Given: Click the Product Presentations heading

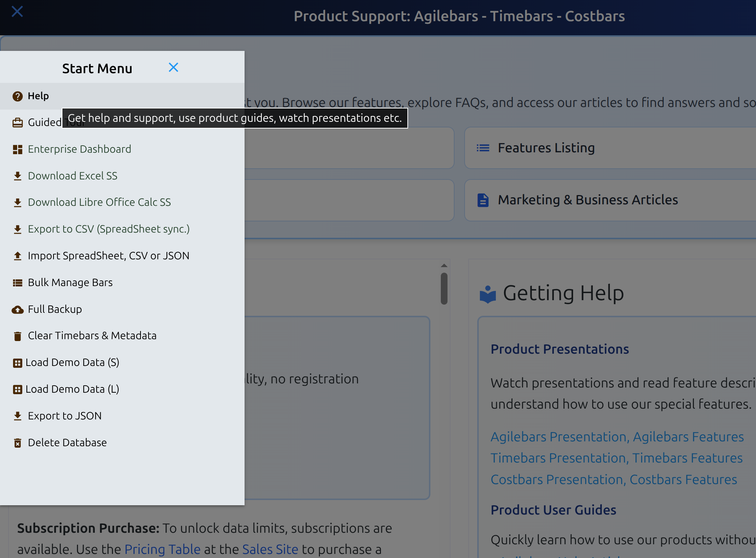Looking at the screenshot, I should click(560, 349).
